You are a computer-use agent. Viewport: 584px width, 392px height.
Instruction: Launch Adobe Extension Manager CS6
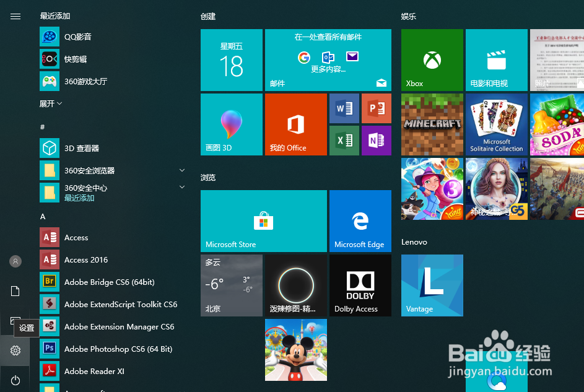click(x=111, y=327)
